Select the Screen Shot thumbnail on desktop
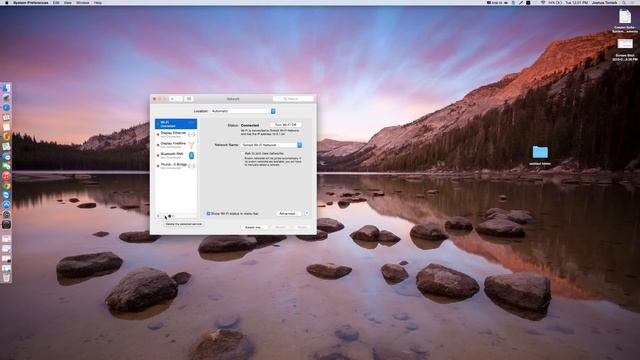640x360 pixels. [625, 44]
